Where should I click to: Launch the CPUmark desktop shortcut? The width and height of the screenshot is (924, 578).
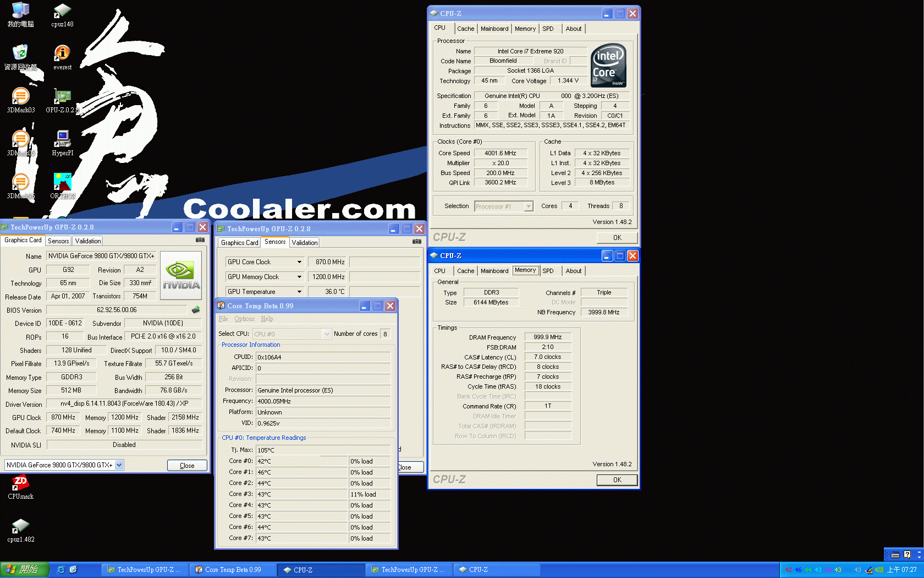20,483
